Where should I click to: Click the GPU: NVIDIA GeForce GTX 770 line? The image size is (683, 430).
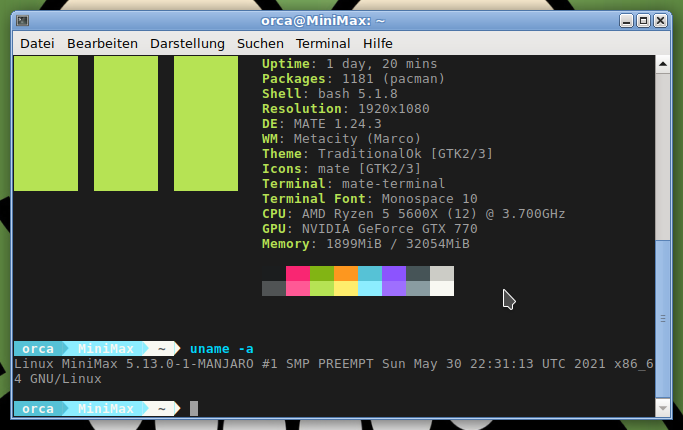coord(370,229)
